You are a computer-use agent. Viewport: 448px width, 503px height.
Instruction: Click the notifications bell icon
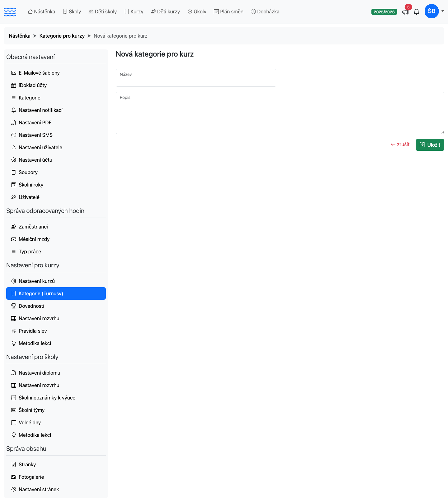[417, 12]
